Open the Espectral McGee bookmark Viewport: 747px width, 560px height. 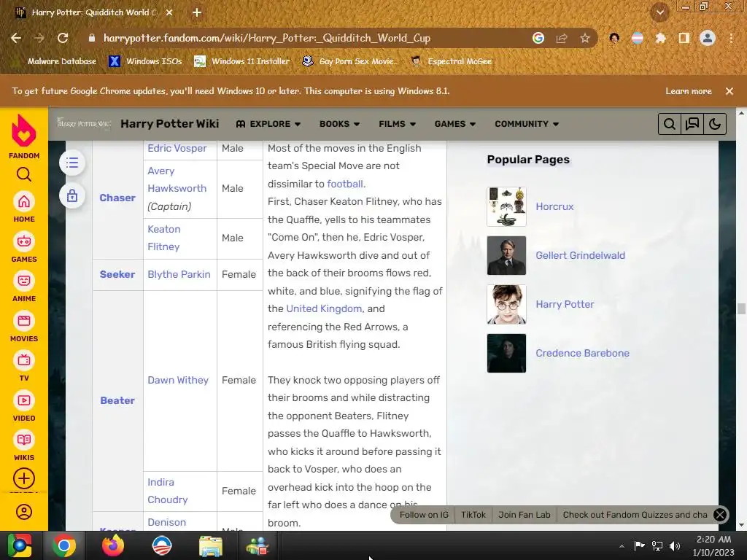pos(452,61)
